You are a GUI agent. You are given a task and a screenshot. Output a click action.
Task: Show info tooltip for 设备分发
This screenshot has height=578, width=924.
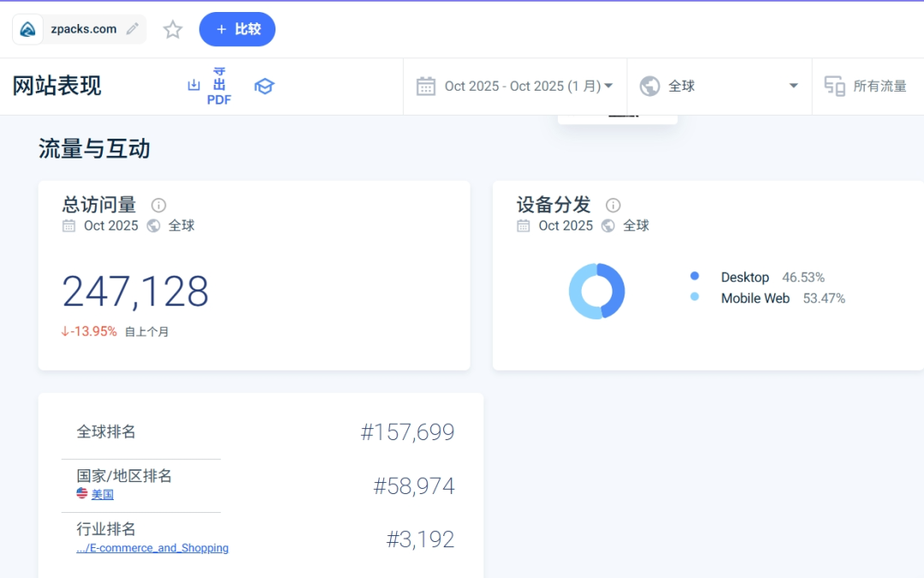coord(613,206)
